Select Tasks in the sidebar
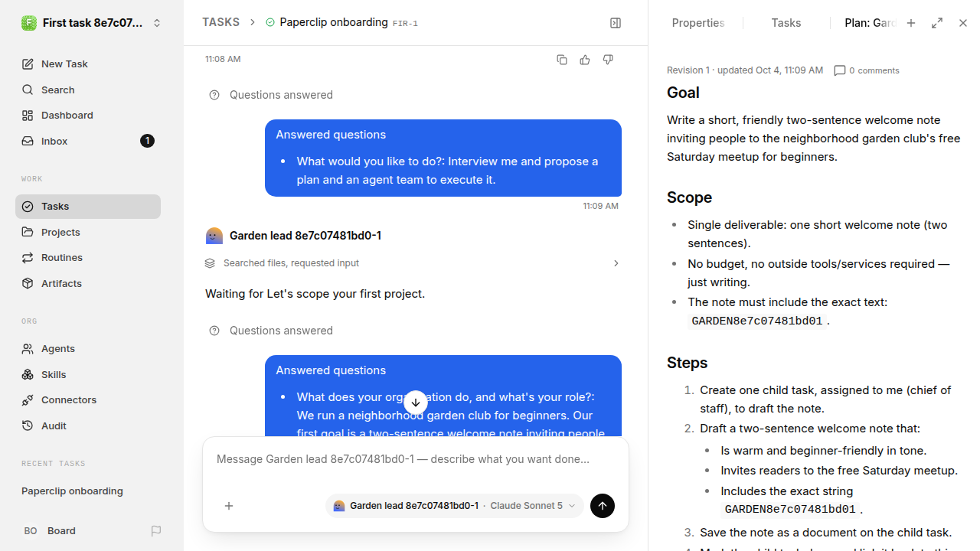The width and height of the screenshot is (980, 551). (x=88, y=206)
